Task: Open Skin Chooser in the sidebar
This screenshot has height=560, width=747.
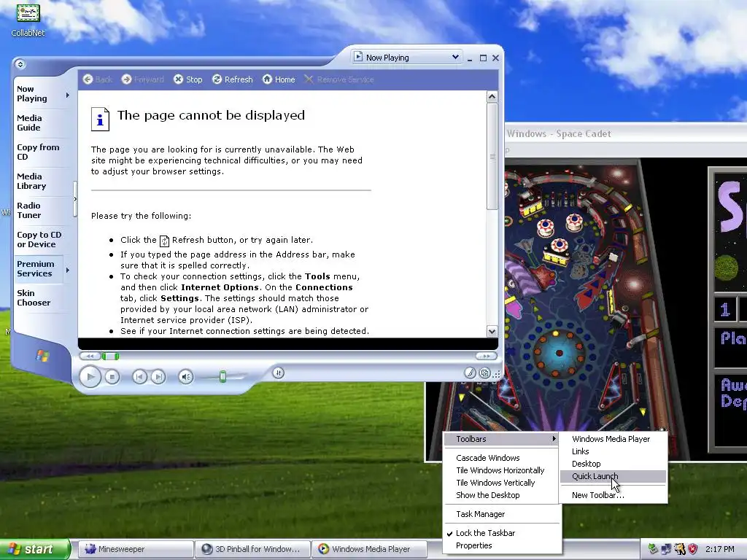Action: click(x=34, y=297)
